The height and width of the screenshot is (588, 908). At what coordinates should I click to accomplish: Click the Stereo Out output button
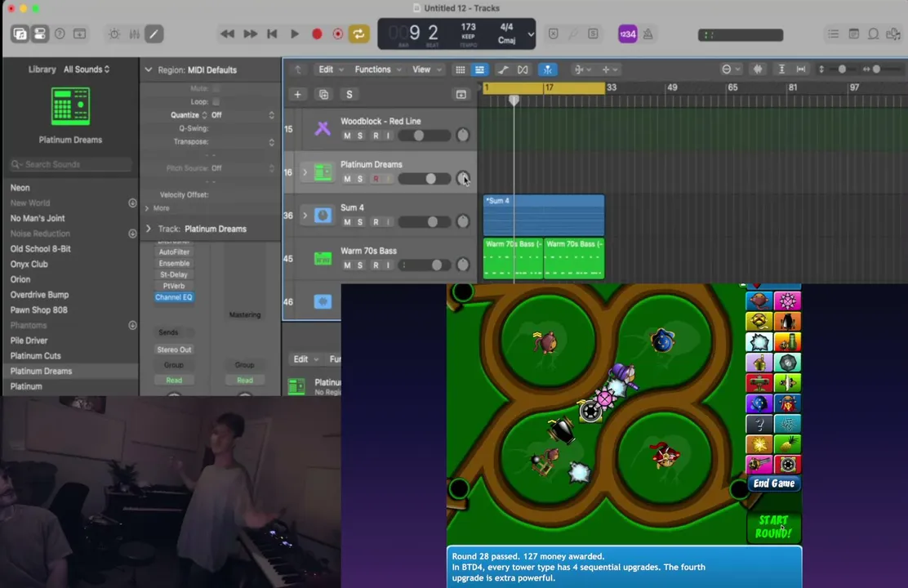pyautogui.click(x=174, y=350)
